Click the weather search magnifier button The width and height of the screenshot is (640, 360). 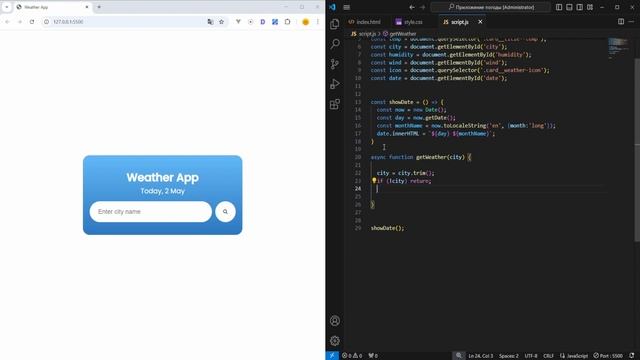pos(225,211)
